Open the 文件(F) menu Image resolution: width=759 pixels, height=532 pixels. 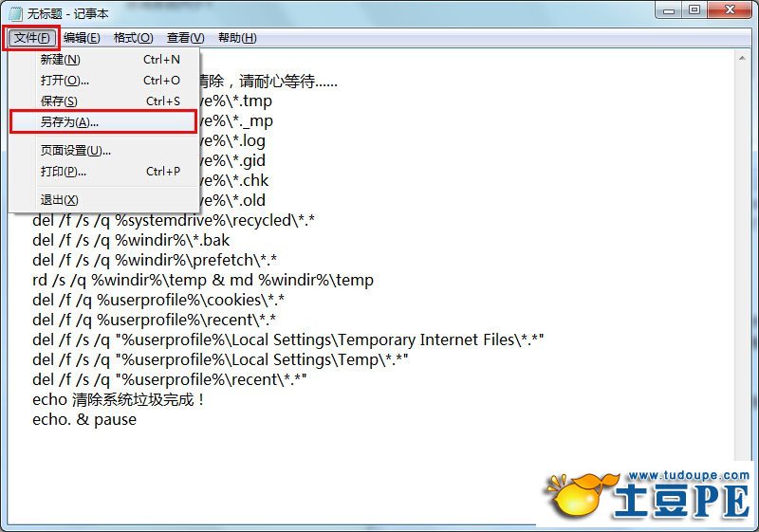pos(31,38)
